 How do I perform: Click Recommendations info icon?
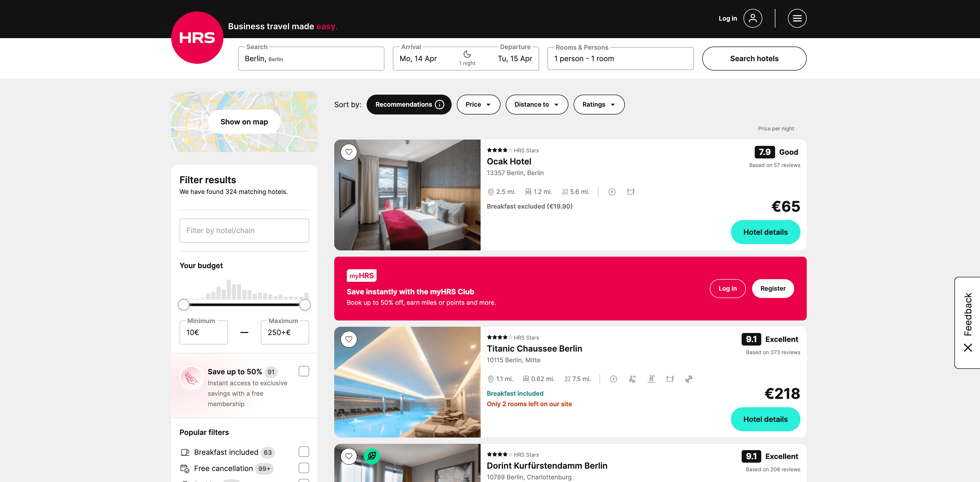[439, 105]
